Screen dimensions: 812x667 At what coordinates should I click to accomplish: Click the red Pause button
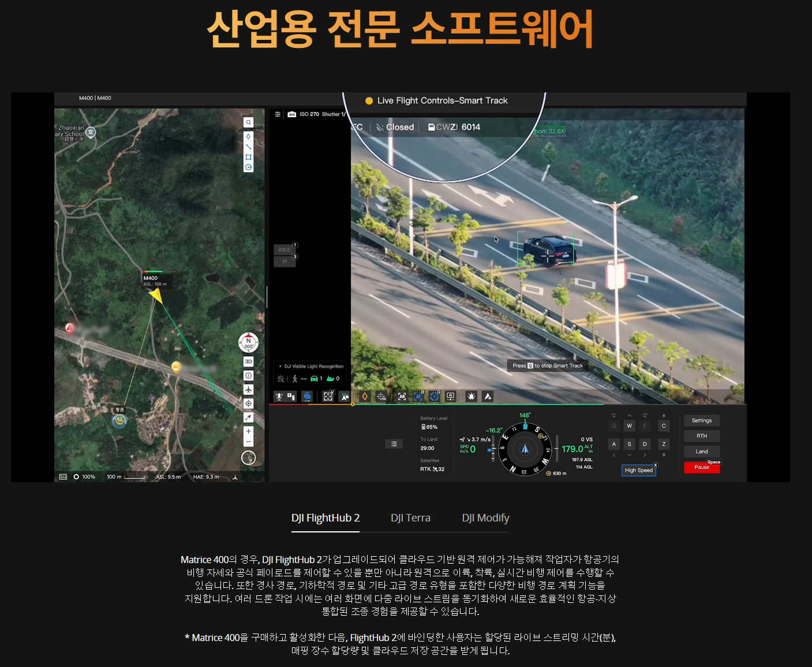(702, 467)
